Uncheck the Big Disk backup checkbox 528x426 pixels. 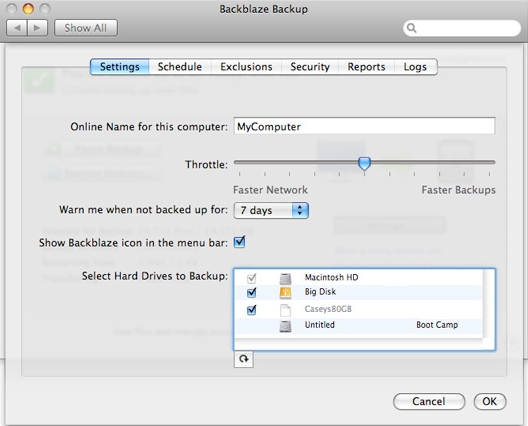coord(252,292)
